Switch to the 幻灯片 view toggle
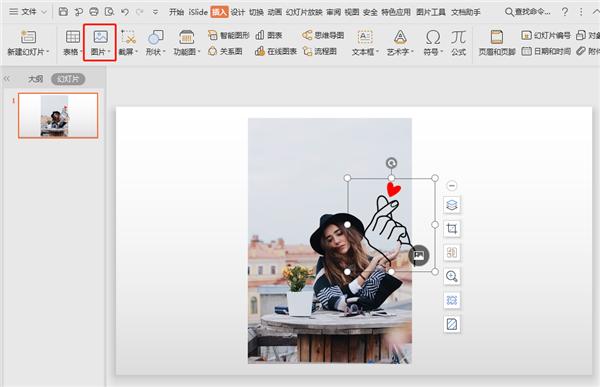The height and width of the screenshot is (387, 600). pyautogui.click(x=68, y=79)
